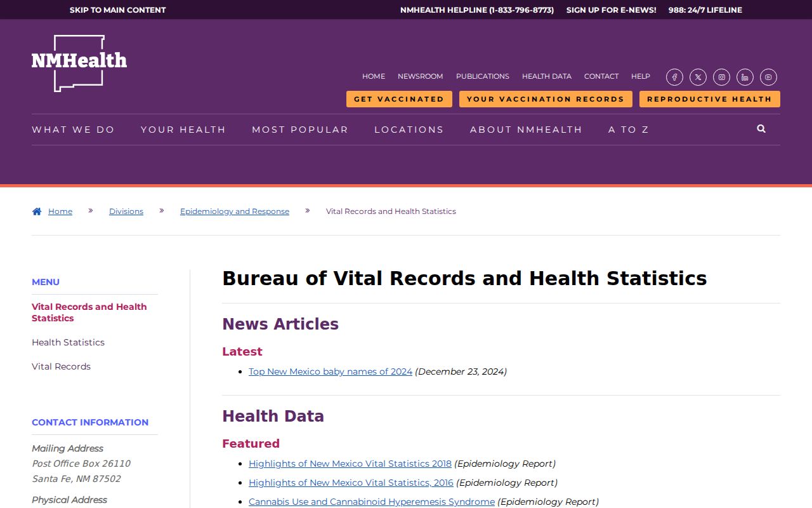Click the Reproductive Health button
The height and width of the screenshot is (508, 812).
710,99
